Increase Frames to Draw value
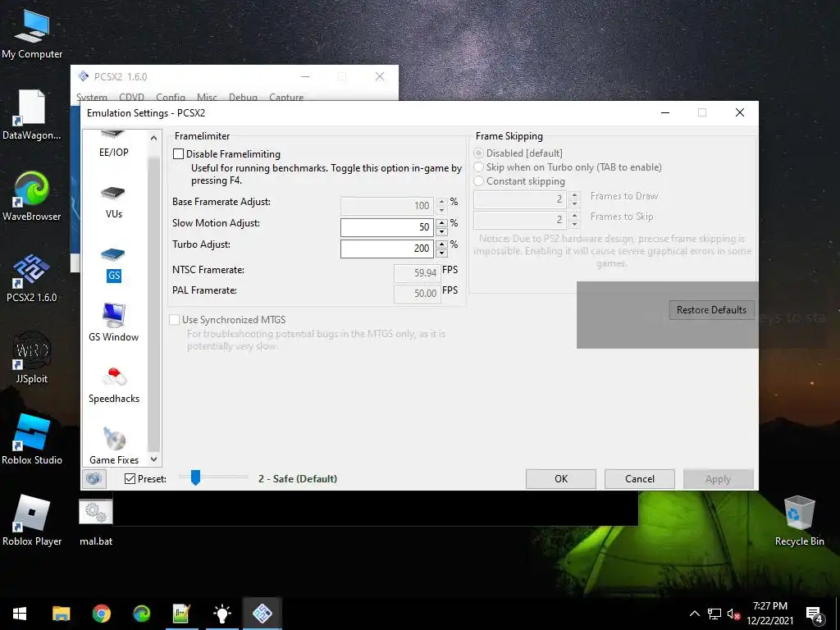 (574, 195)
